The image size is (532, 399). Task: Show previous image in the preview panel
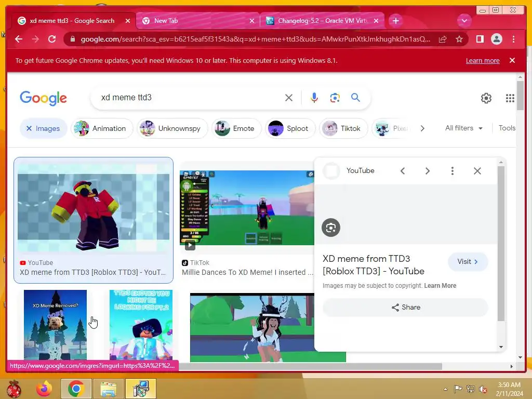[403, 171]
